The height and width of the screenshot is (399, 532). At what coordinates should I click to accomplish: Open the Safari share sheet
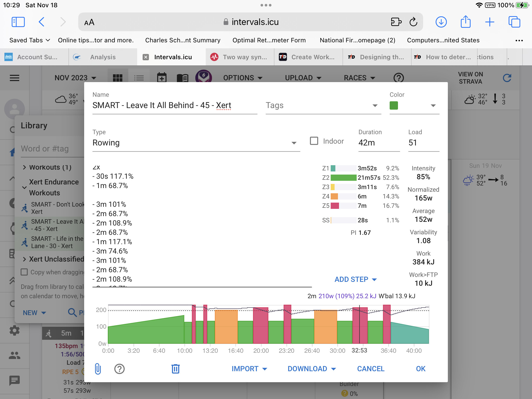465,22
